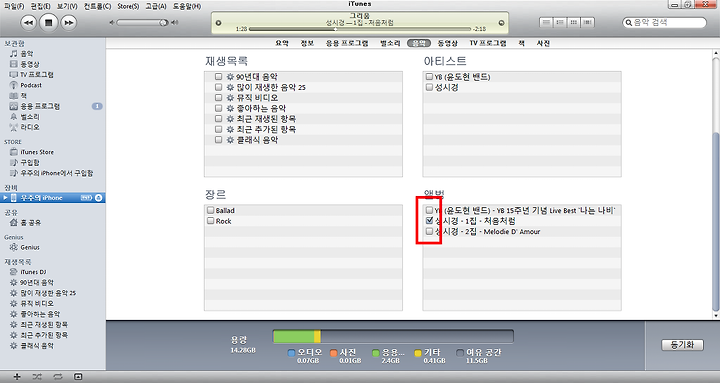Open the 도움말(H) menu
Image resolution: width=720 pixels, height=383 pixels.
(x=186, y=6)
